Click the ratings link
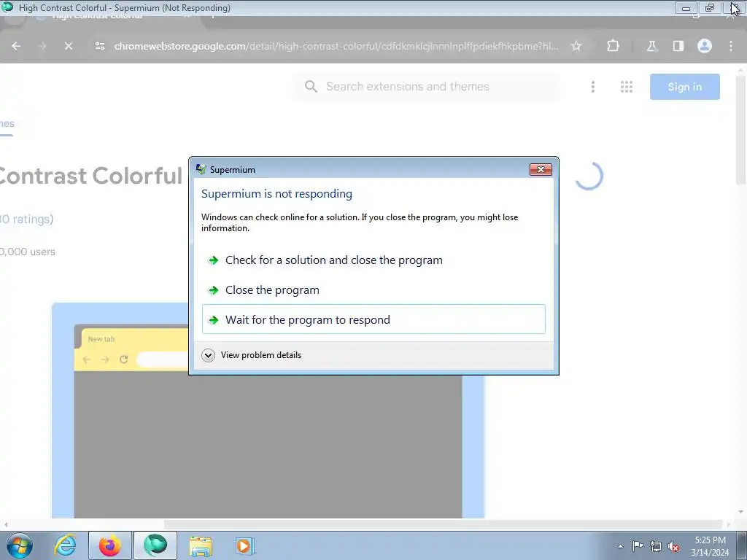This screenshot has height=560, width=747. click(x=27, y=219)
